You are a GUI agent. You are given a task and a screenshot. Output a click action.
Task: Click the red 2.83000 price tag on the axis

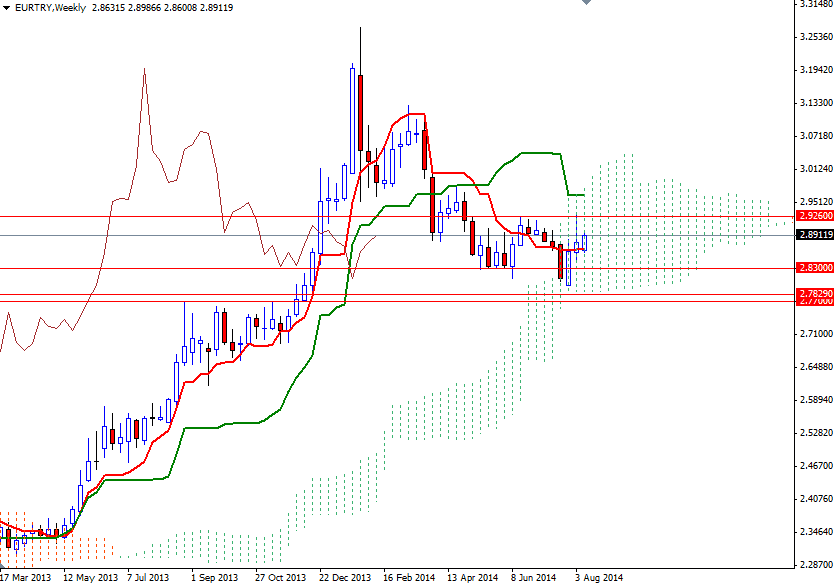pos(810,268)
